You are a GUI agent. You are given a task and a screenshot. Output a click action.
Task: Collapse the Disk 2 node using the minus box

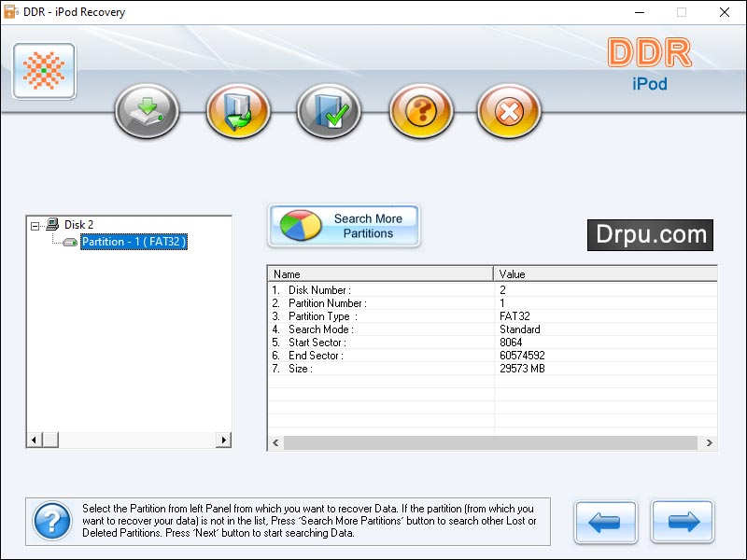[34, 224]
